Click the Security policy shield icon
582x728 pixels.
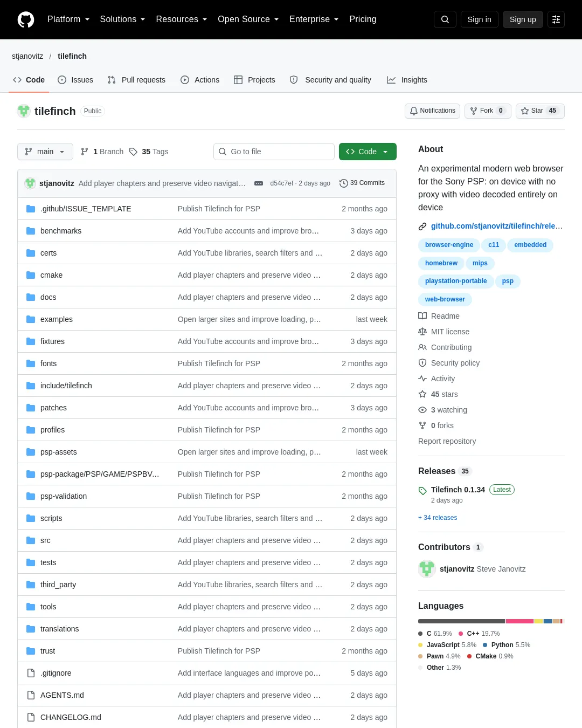coord(422,363)
